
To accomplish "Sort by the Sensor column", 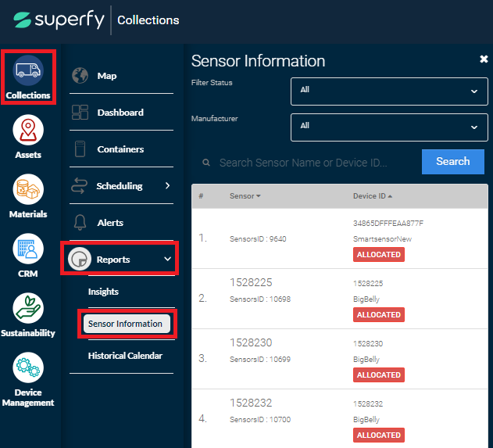I will [x=245, y=196].
